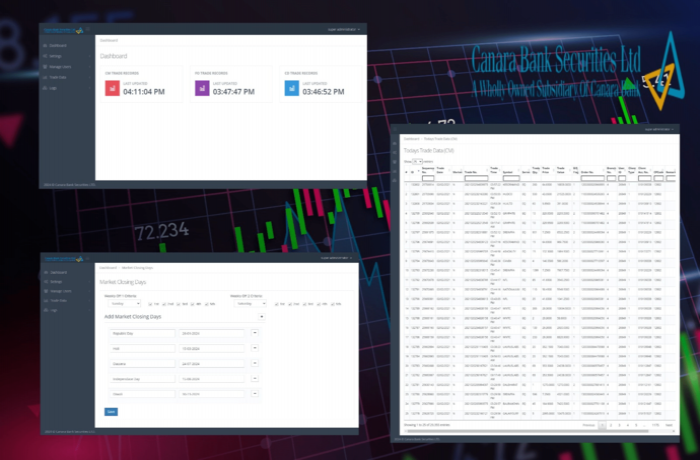Toggle the 1st checkbox for Weekly Off 2
The image size is (700, 460).
pos(276,304)
